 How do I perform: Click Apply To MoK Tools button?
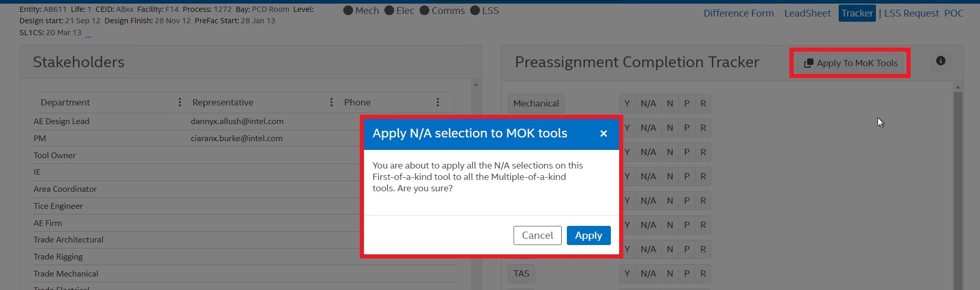[851, 63]
